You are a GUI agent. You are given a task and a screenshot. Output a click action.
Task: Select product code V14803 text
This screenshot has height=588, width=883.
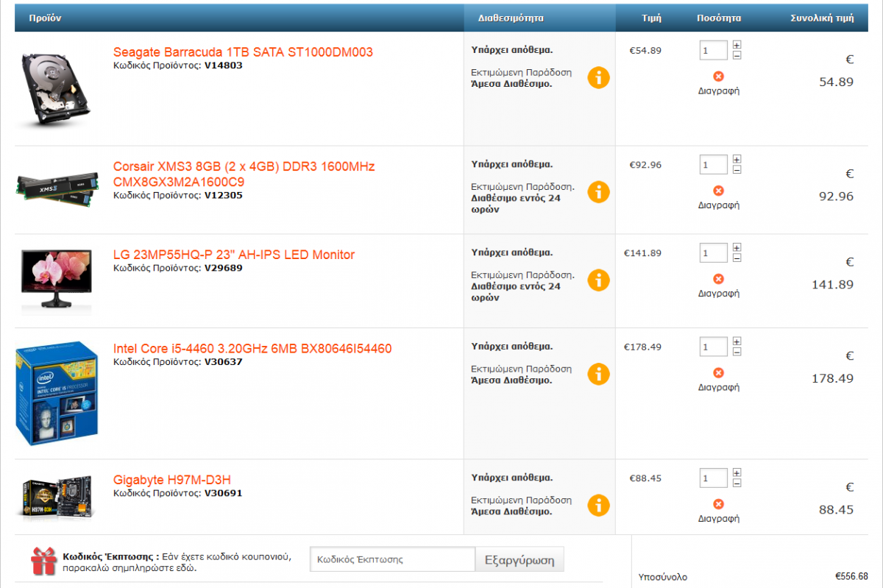point(223,65)
